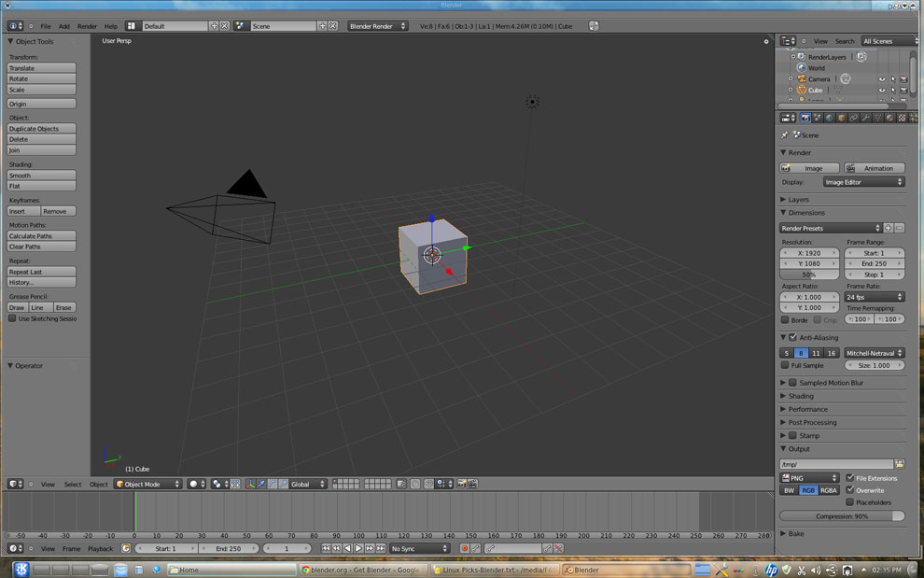
Task: Open the Object Mode dropdown
Action: (x=147, y=484)
